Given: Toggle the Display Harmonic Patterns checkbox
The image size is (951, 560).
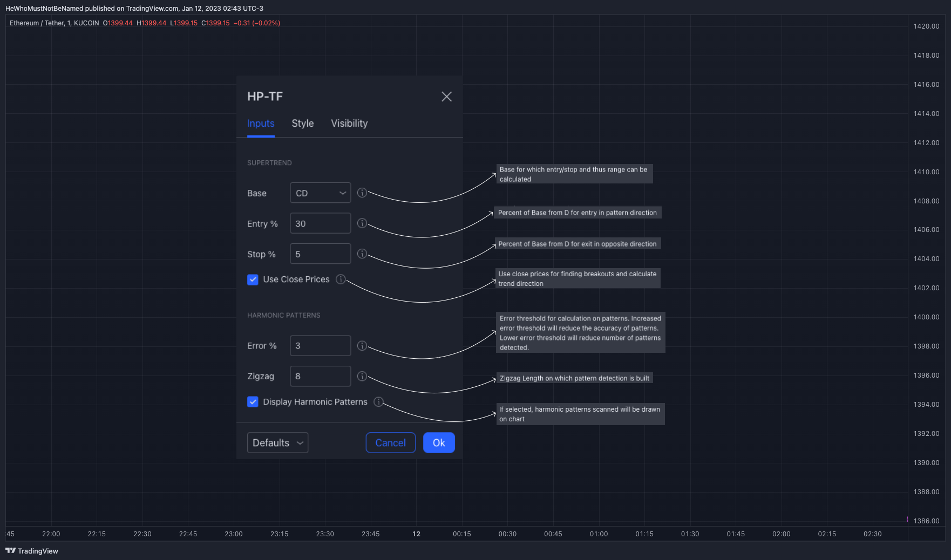Looking at the screenshot, I should [253, 402].
